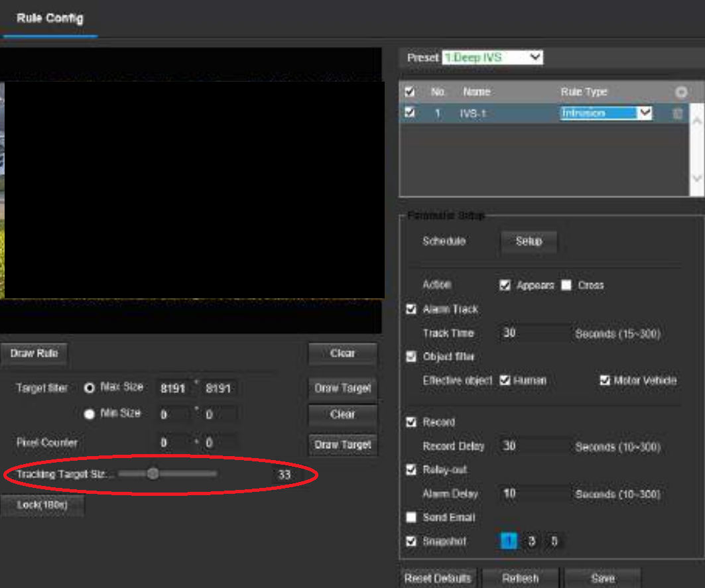This screenshot has height=588, width=705.
Task: Toggle the Object filter checkbox
Action: click(x=411, y=357)
